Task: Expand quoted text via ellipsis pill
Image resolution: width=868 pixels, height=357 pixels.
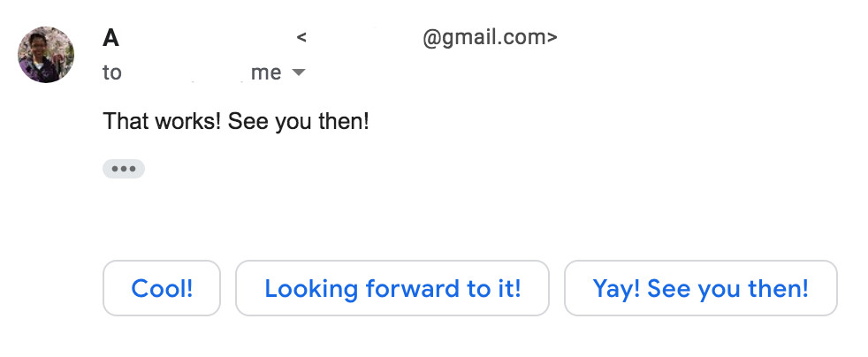Action: pos(124,169)
